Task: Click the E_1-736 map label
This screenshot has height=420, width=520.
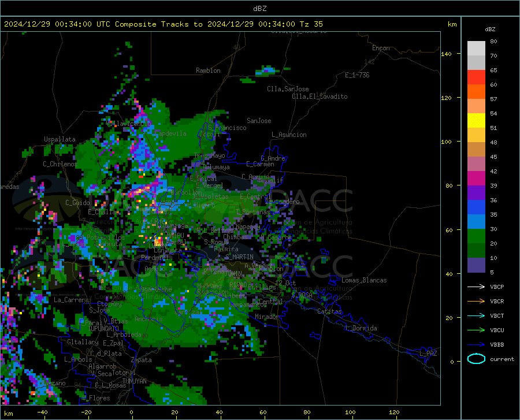Action: coord(357,75)
